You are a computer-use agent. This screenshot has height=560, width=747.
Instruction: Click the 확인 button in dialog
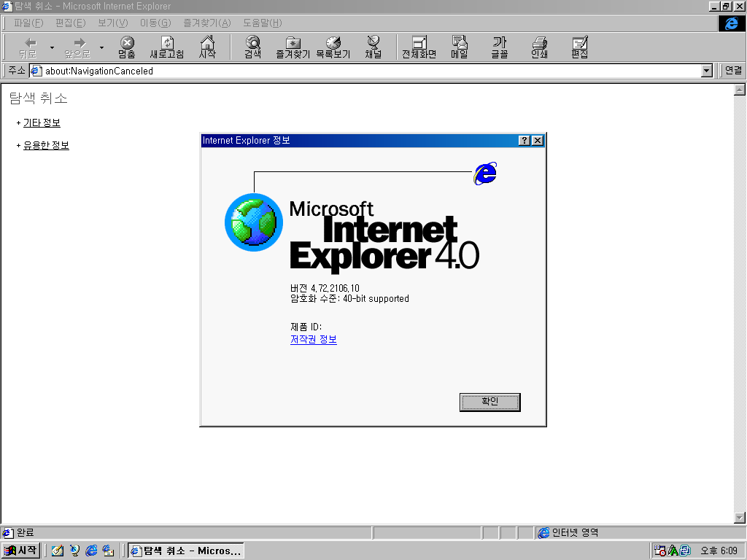(x=489, y=402)
